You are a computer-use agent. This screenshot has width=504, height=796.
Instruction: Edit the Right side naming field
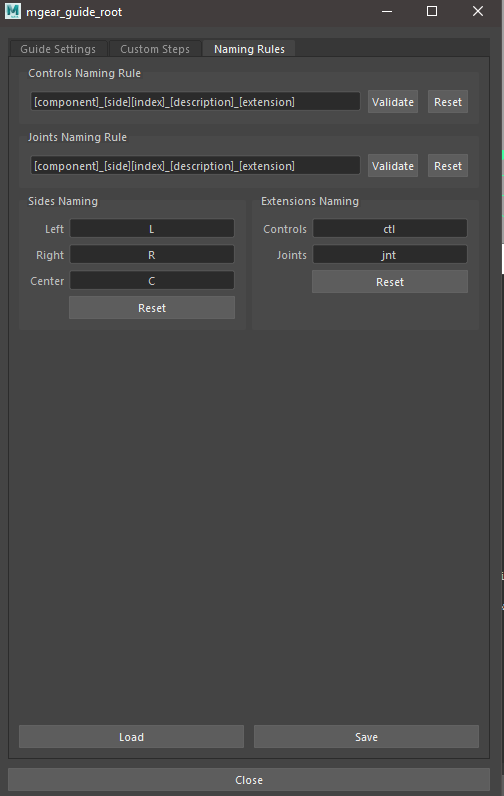152,255
